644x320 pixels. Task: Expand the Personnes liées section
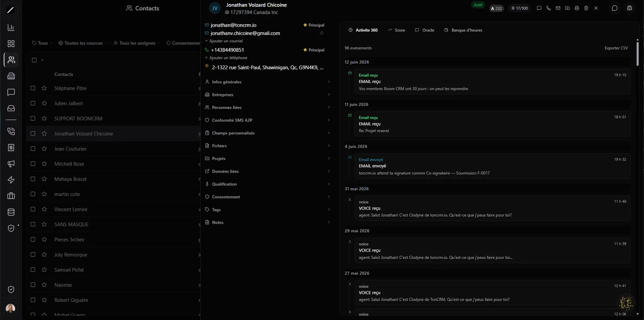(x=268, y=107)
